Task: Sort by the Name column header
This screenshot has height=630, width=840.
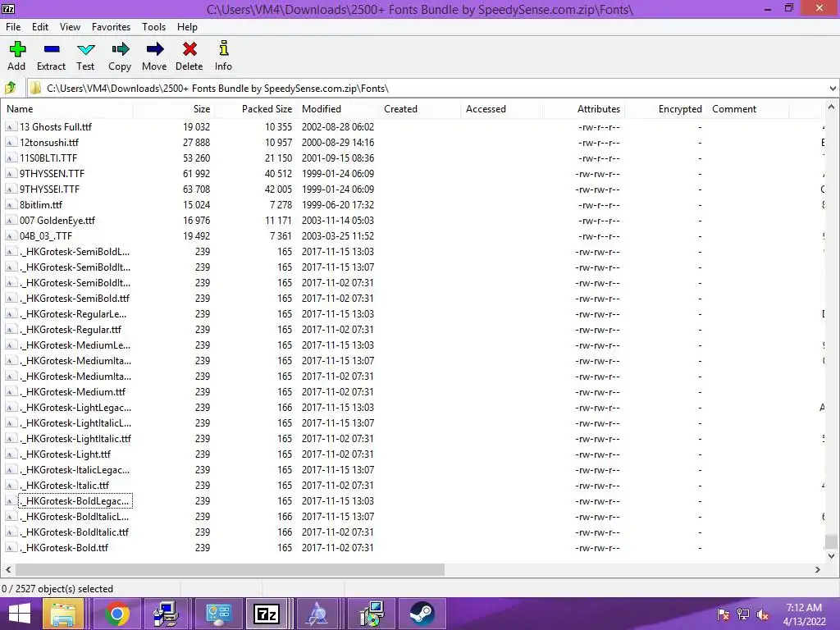Action: 66,109
